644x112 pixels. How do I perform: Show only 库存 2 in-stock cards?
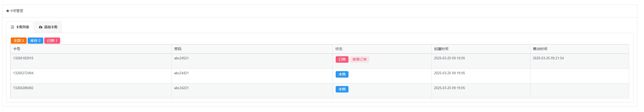tap(35, 41)
